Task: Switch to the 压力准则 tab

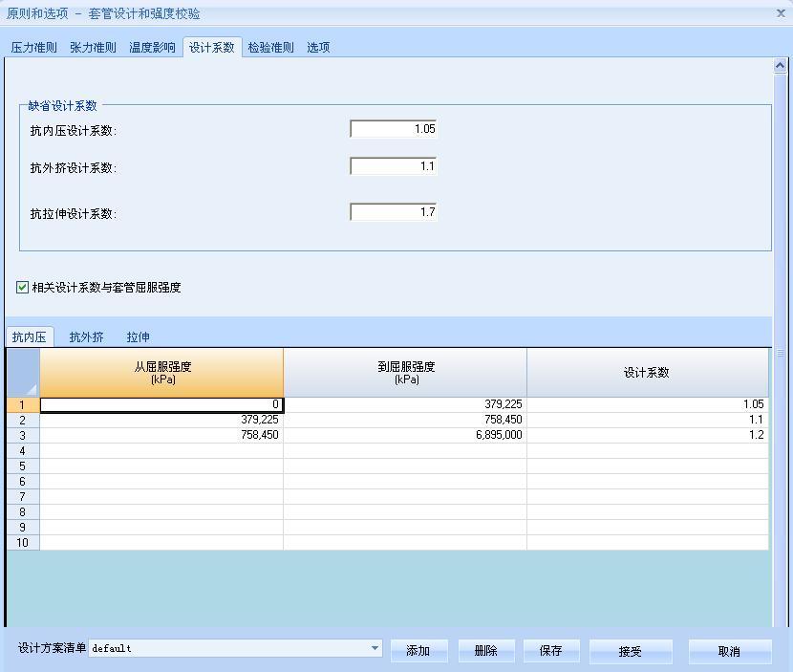Action: click(x=33, y=48)
